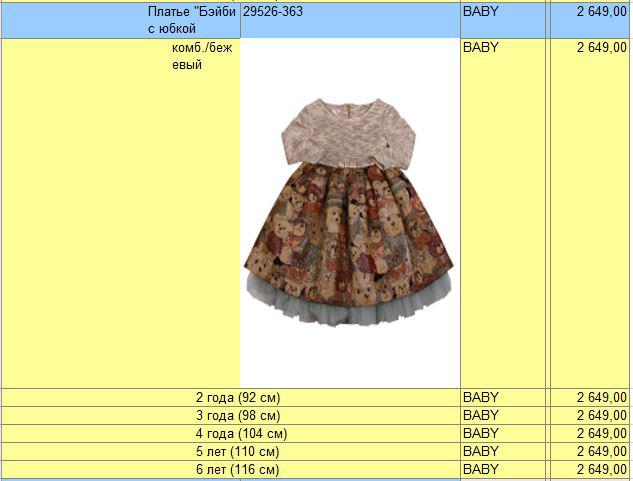Click the price for size 5 лет (110 см)
Screen dimensions: 633x481
pos(601,451)
